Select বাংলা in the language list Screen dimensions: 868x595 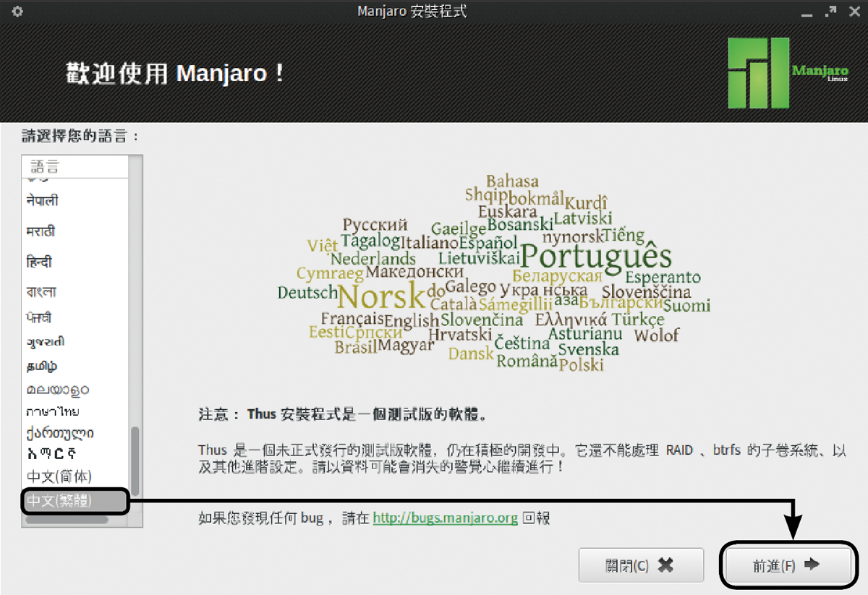coord(75,291)
